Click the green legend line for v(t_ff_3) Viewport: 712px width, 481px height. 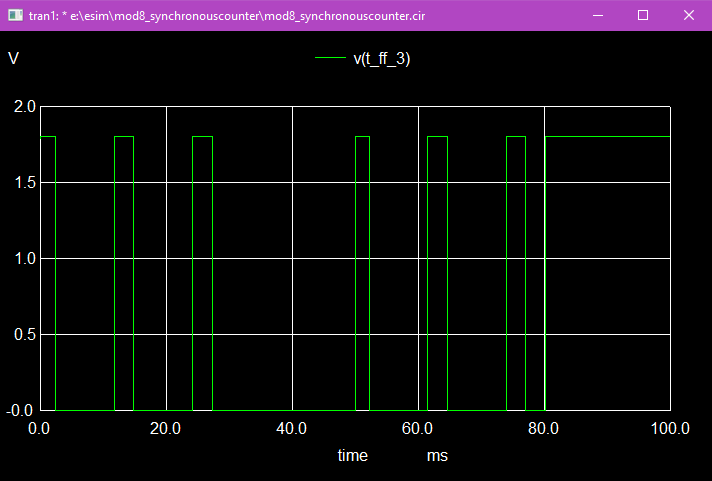point(331,57)
